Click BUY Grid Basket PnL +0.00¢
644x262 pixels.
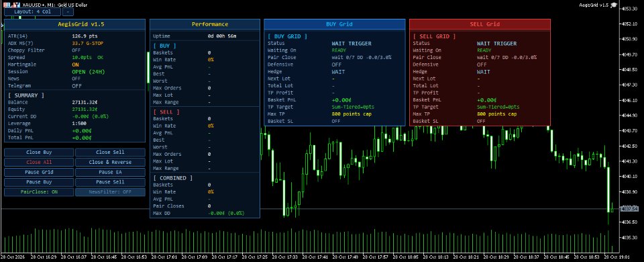click(341, 100)
